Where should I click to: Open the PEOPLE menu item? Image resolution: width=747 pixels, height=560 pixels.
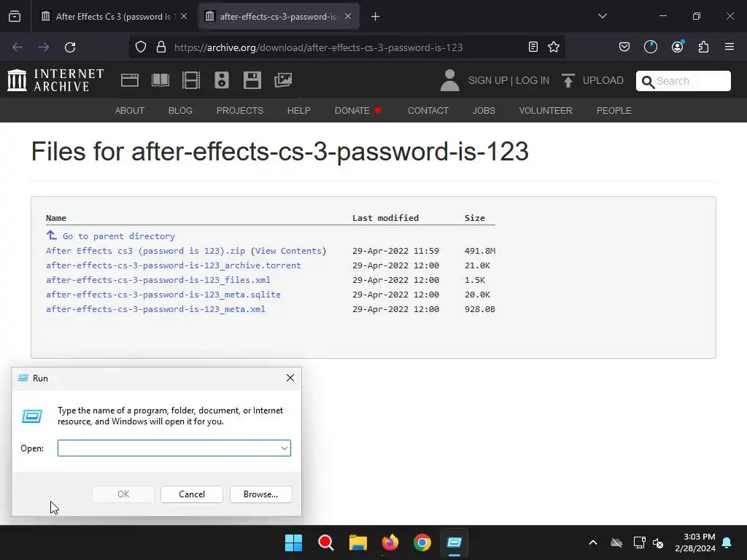click(x=614, y=111)
